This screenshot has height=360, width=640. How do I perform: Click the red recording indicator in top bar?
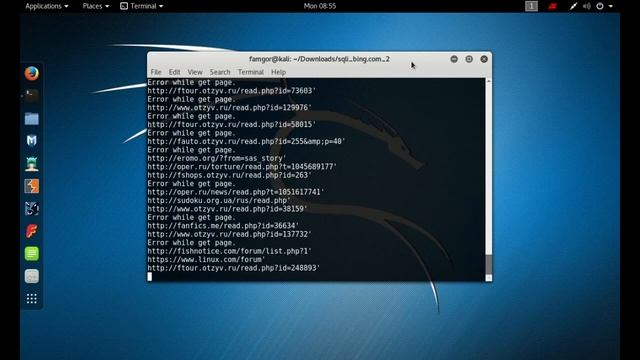[553, 6]
